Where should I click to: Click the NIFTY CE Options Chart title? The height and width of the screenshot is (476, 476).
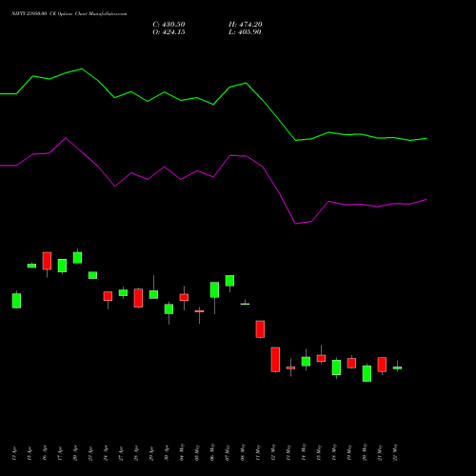coord(69,14)
